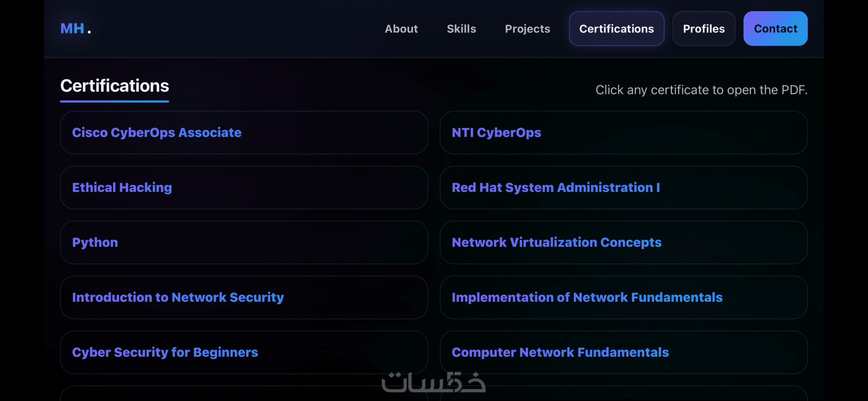This screenshot has height=401, width=868.
Task: Open the Profiles nav tab
Action: [x=703, y=29]
